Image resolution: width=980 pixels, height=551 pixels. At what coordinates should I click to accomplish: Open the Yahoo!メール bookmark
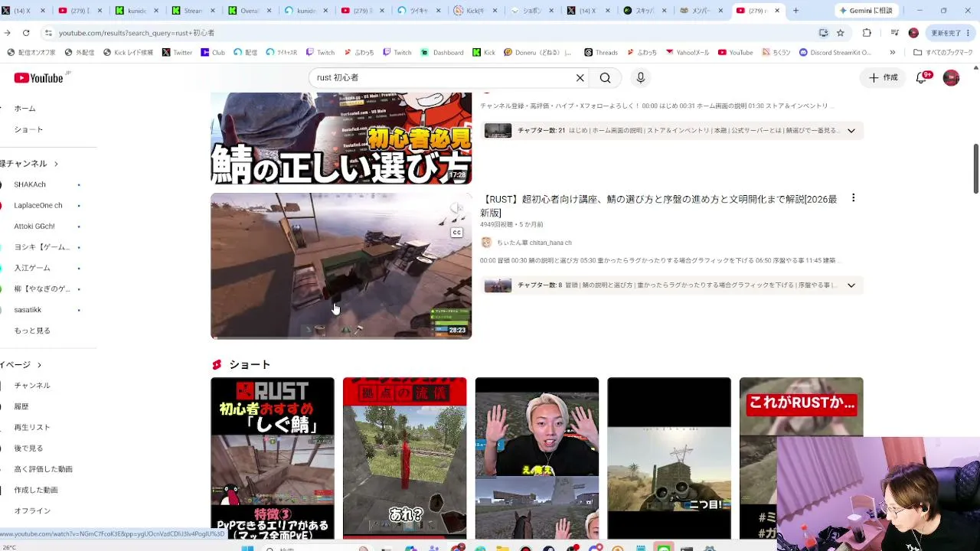click(x=688, y=53)
